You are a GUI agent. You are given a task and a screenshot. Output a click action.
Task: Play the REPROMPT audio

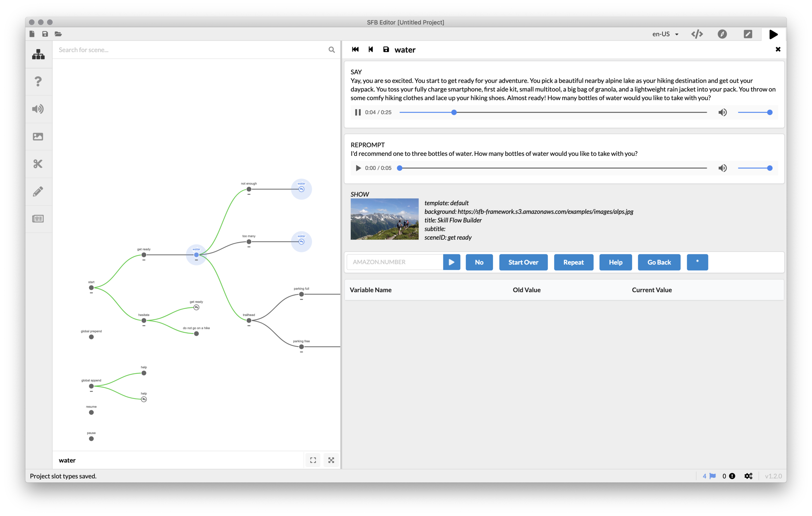pos(358,168)
